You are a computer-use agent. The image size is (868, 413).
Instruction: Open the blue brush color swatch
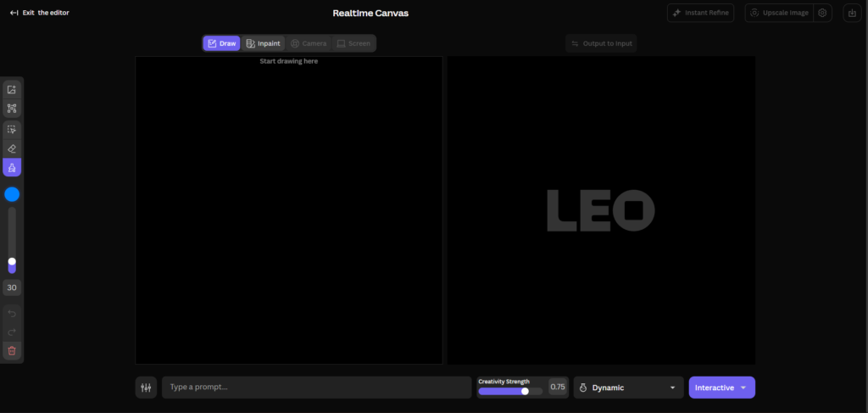point(12,194)
